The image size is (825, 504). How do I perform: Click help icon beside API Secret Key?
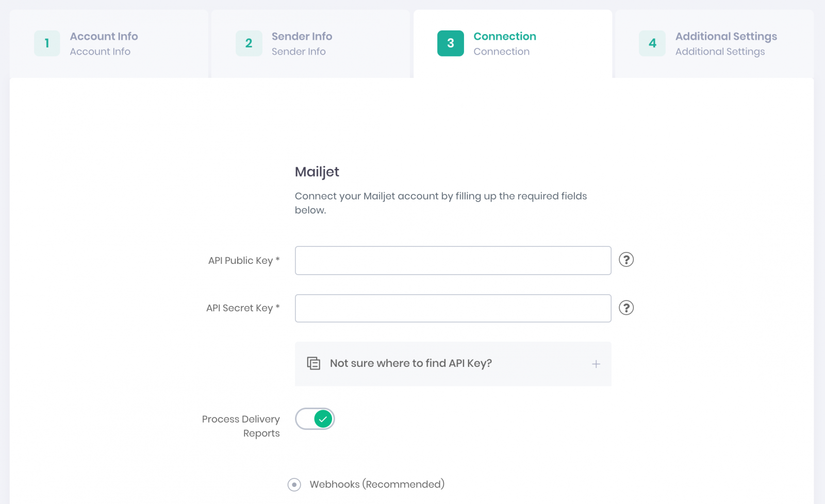[626, 308]
